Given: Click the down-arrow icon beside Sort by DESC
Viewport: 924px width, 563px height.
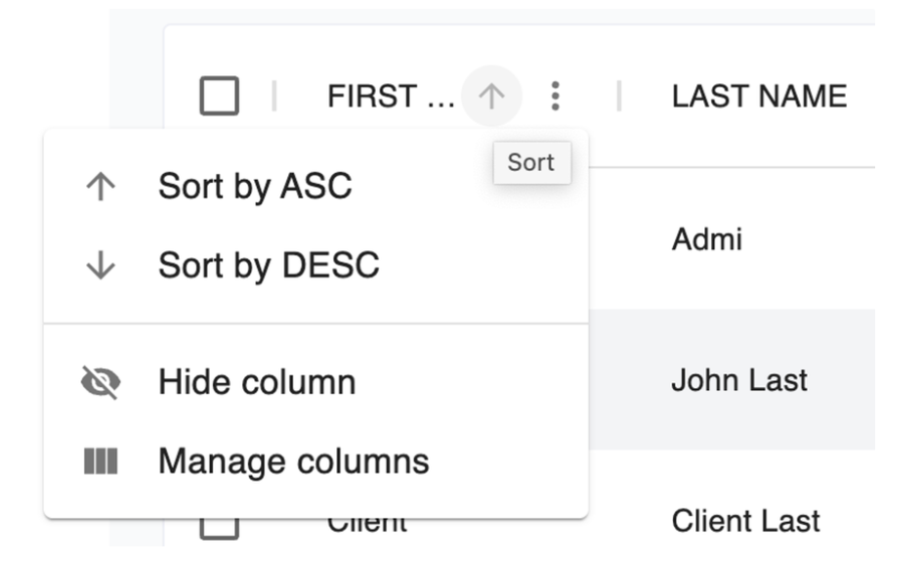Looking at the screenshot, I should click(x=101, y=265).
